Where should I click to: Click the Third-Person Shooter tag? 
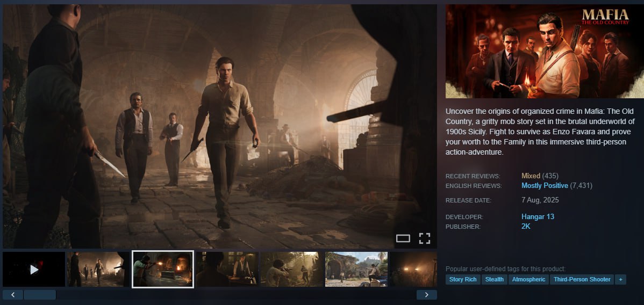coord(582,280)
